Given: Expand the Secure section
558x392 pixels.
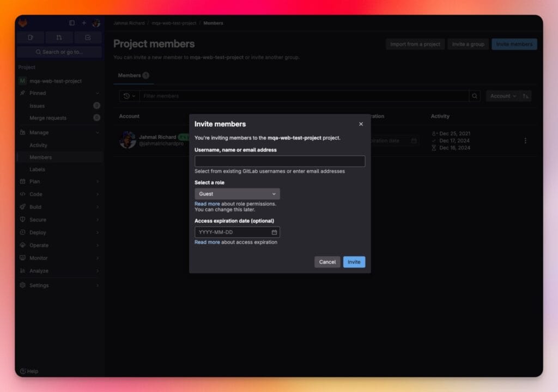Looking at the screenshot, I should pyautogui.click(x=59, y=220).
